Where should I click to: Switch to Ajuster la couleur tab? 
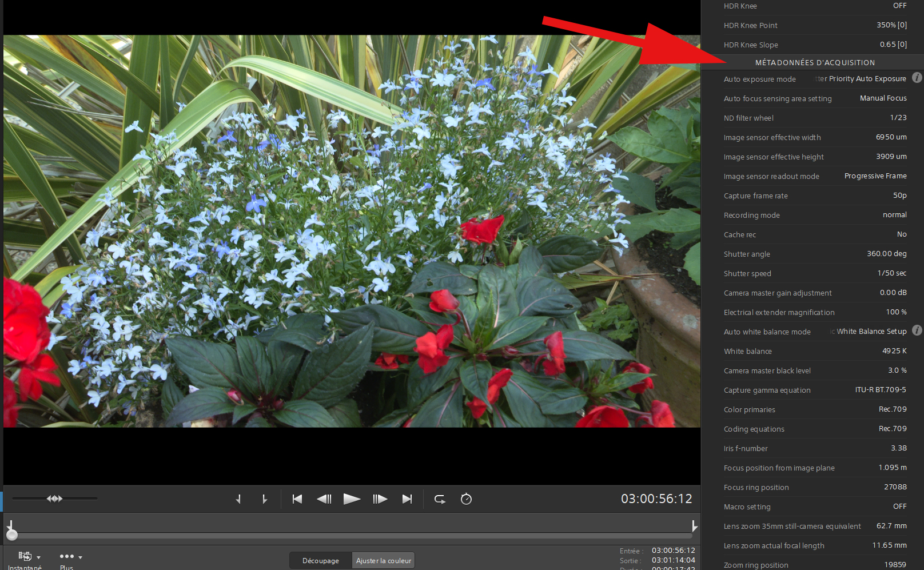(x=384, y=561)
